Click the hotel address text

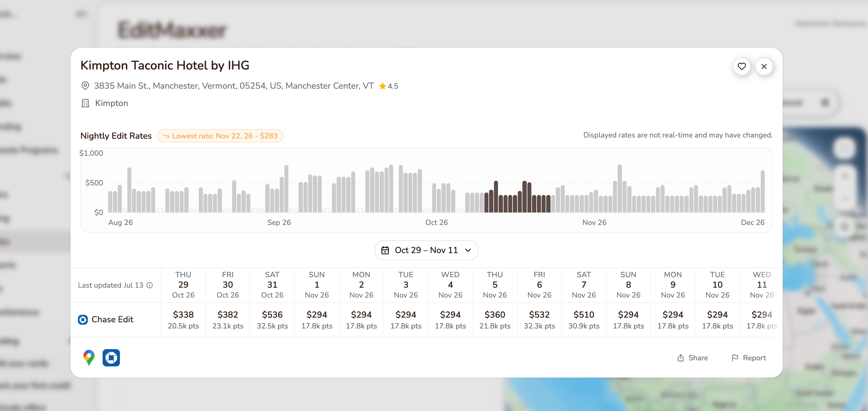pyautogui.click(x=234, y=86)
